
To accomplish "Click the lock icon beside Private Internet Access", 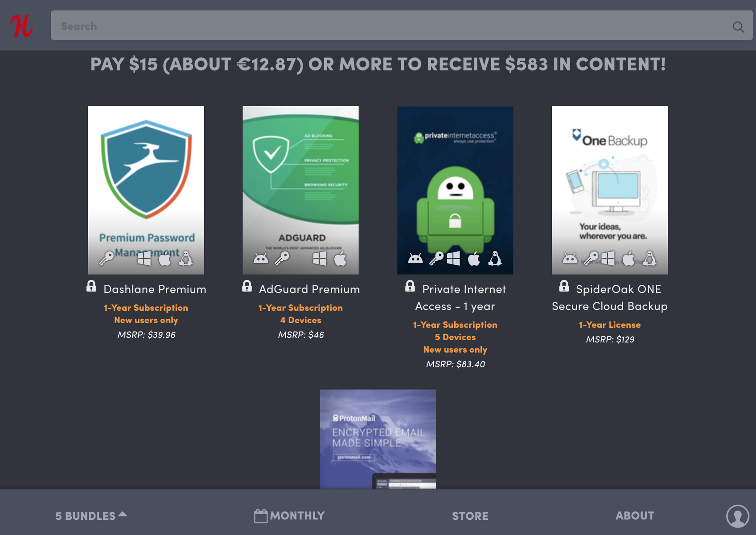I will pos(410,286).
